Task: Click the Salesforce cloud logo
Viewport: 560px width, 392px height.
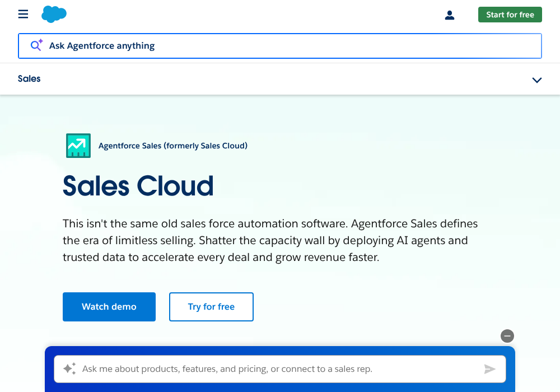Action: click(x=54, y=14)
